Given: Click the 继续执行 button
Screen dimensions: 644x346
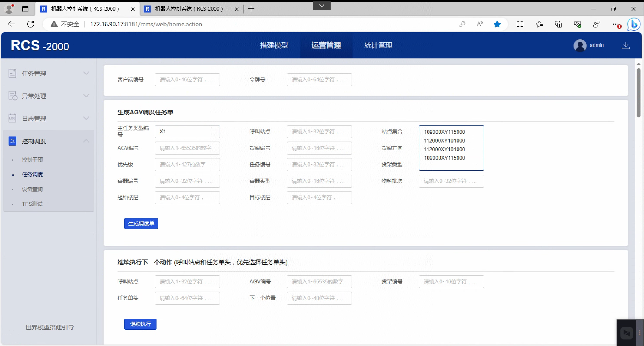Looking at the screenshot, I should tap(140, 324).
